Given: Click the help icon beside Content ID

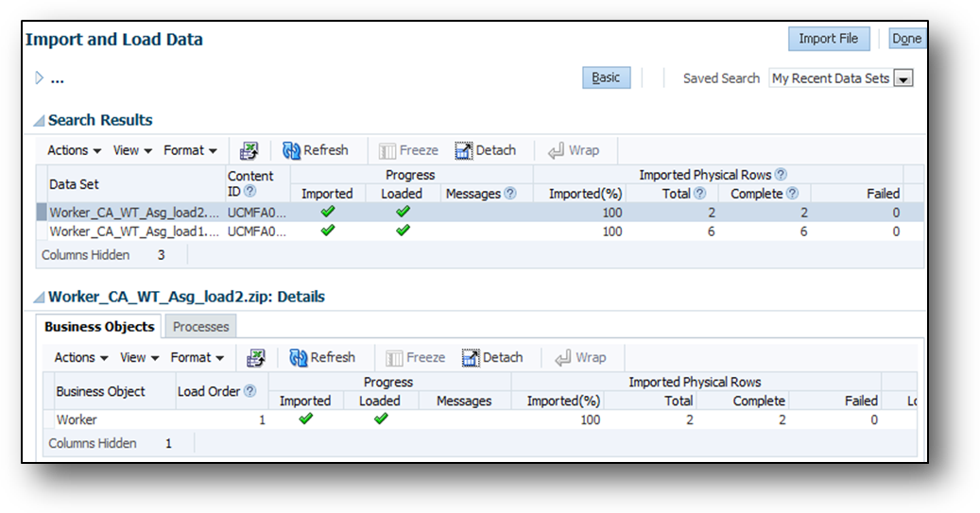Looking at the screenshot, I should tap(250, 192).
